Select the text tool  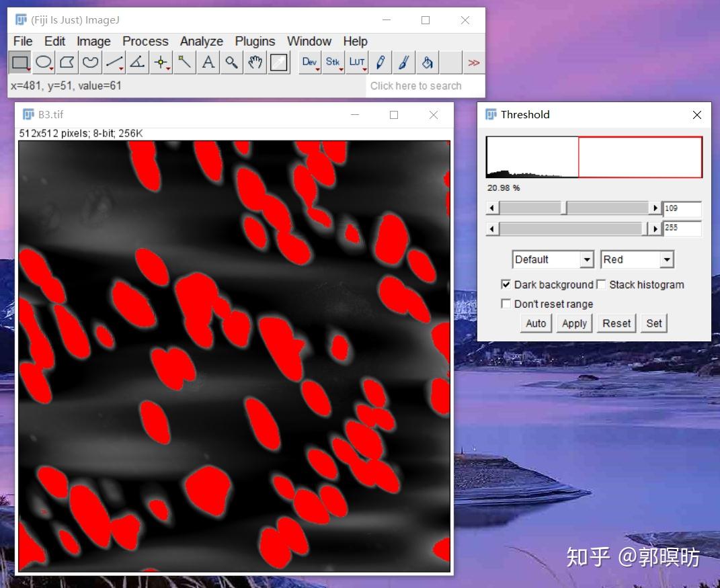click(x=208, y=62)
